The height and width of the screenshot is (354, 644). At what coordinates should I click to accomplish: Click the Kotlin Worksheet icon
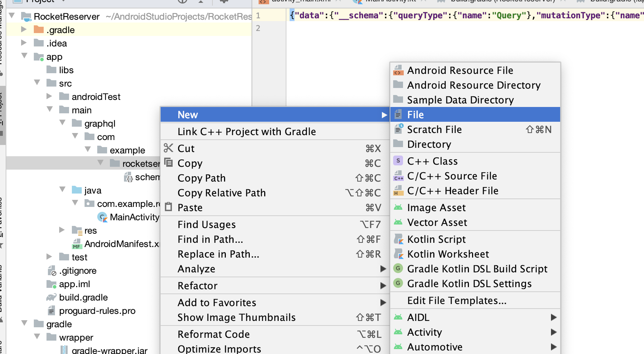tap(398, 254)
